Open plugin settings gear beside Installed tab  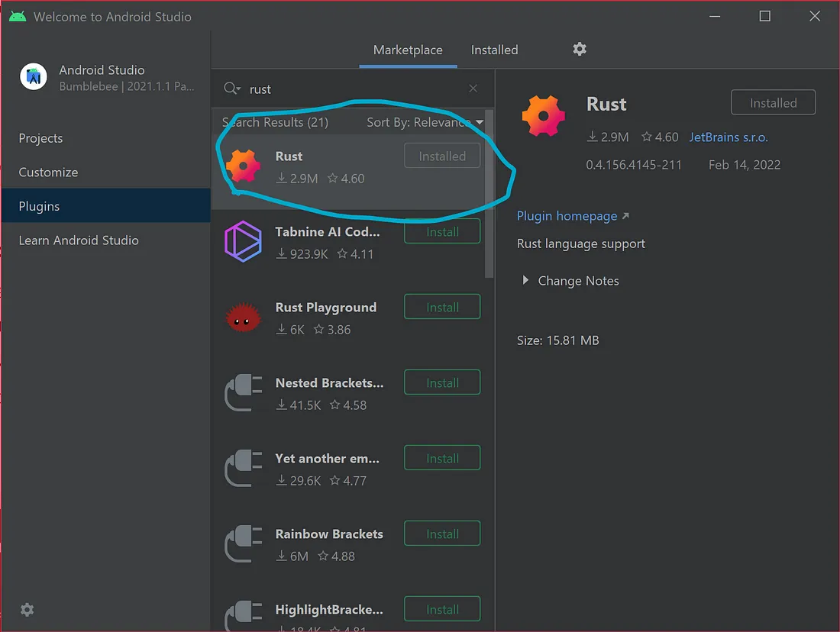click(x=579, y=50)
